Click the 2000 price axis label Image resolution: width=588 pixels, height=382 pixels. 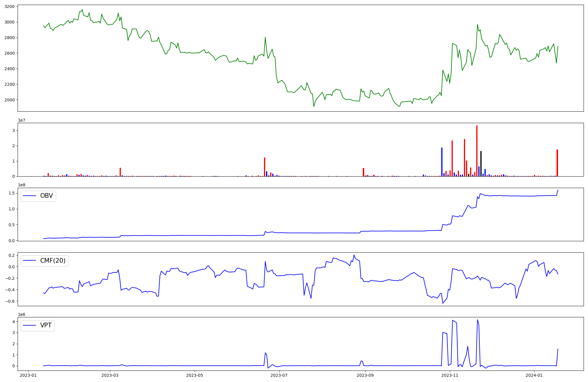[x=9, y=100]
